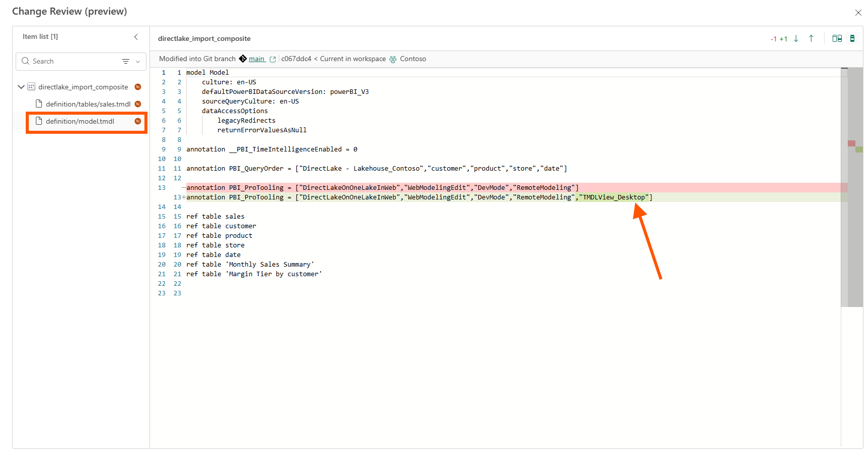Click line 'ref table sales'
Image resolution: width=868 pixels, height=460 pixels.
pyautogui.click(x=215, y=217)
